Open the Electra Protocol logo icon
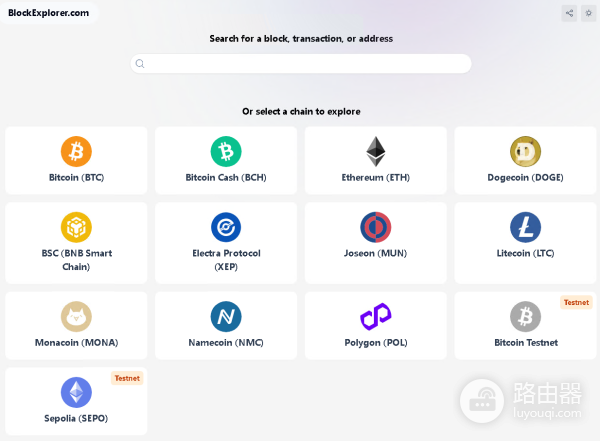 click(x=226, y=227)
